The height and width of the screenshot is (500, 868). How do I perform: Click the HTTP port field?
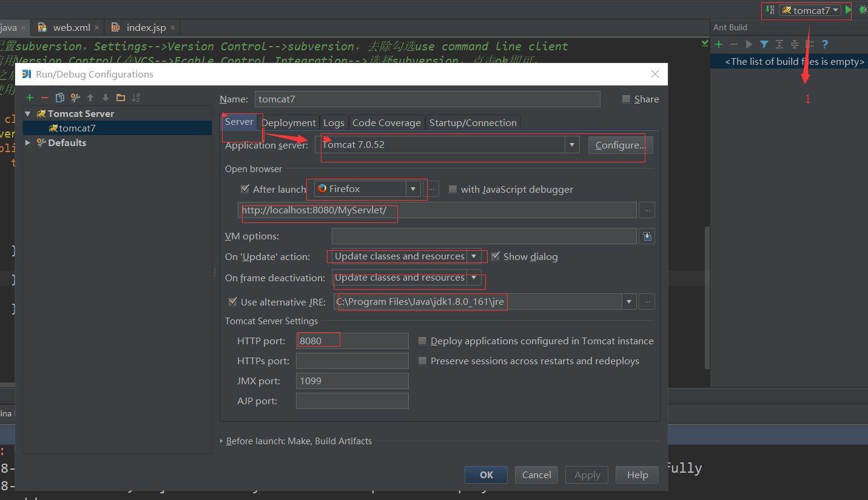(352, 341)
